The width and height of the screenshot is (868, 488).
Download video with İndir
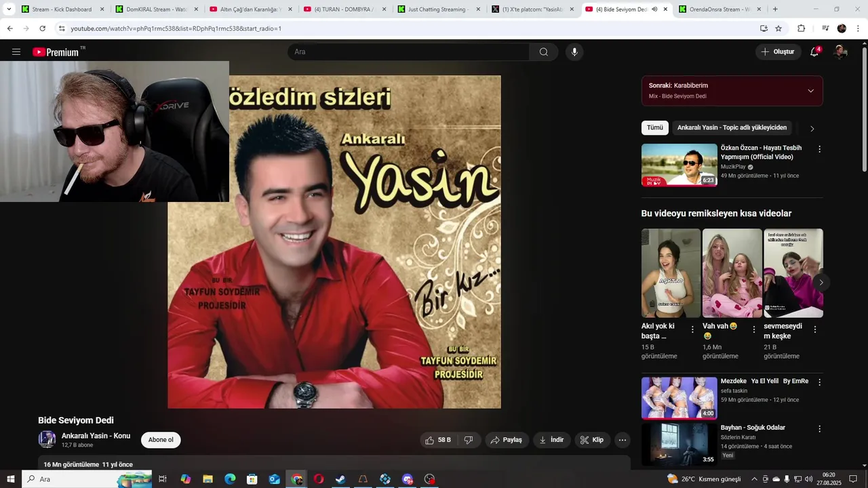[551, 440]
